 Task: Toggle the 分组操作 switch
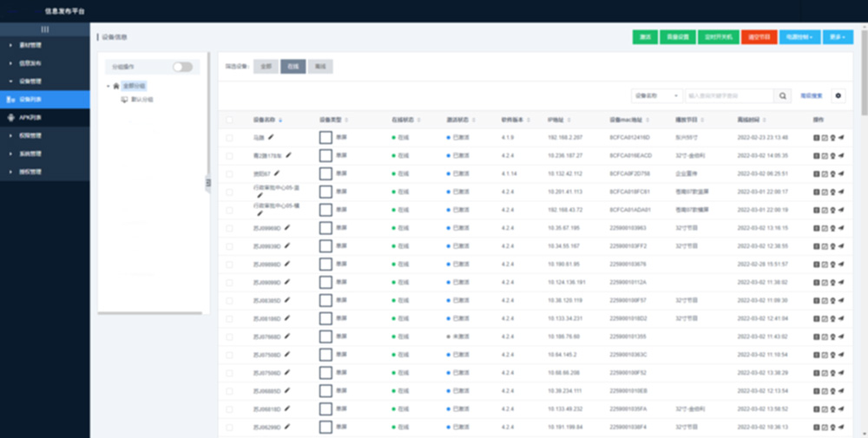point(182,67)
